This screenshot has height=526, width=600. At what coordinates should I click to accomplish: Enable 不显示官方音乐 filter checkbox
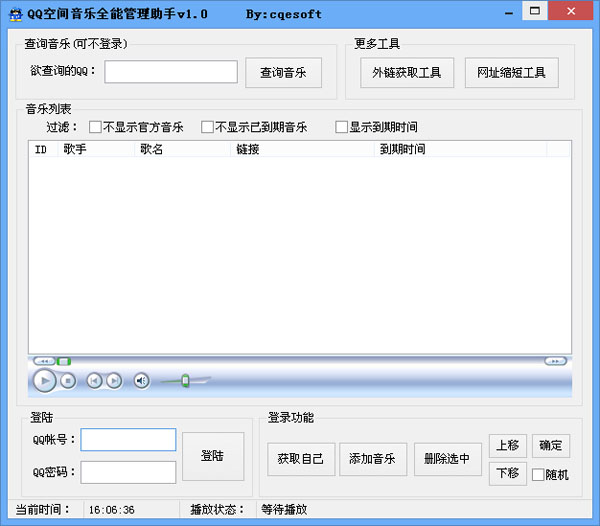coord(95,127)
